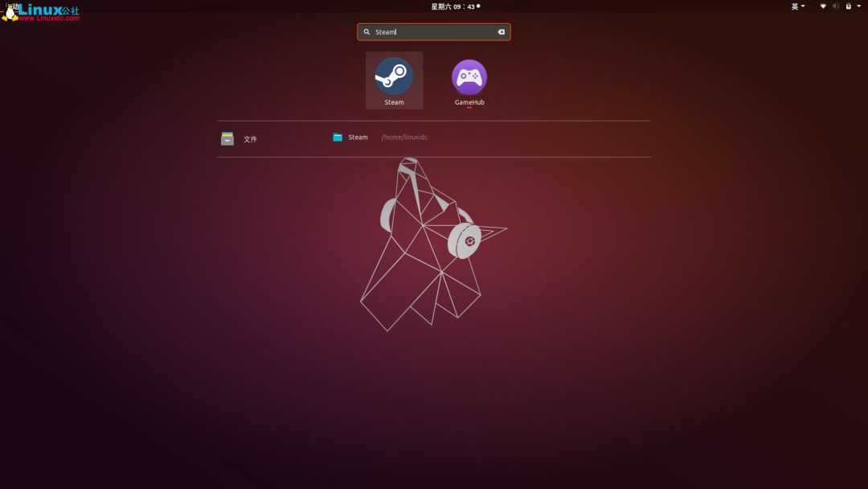Viewport: 868px width, 489px height.
Task: Click the power status icon
Action: pos(849,6)
